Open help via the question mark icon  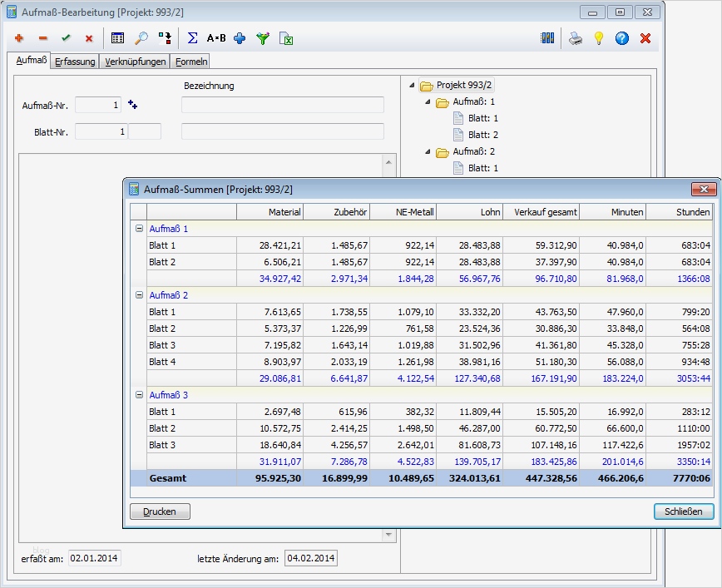pyautogui.click(x=624, y=37)
